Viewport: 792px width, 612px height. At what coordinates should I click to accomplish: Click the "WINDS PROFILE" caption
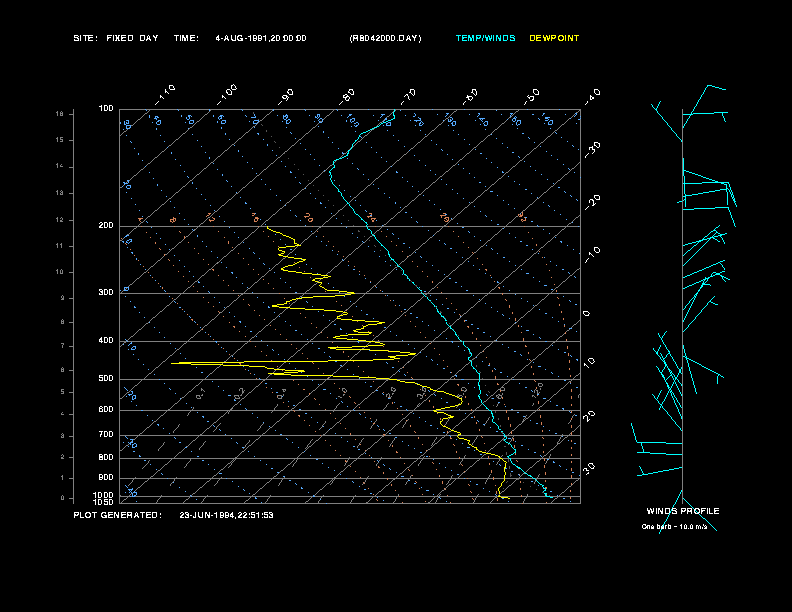click(683, 511)
